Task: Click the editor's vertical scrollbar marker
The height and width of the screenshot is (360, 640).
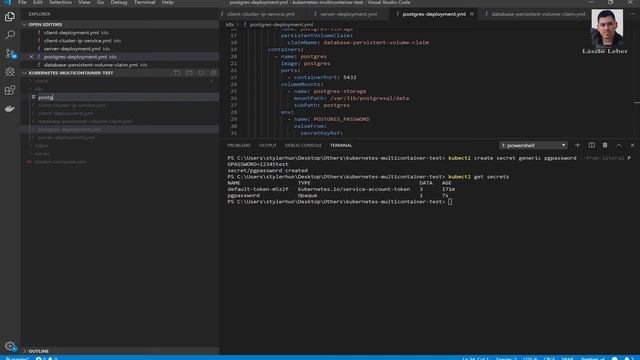Action: 637,102
